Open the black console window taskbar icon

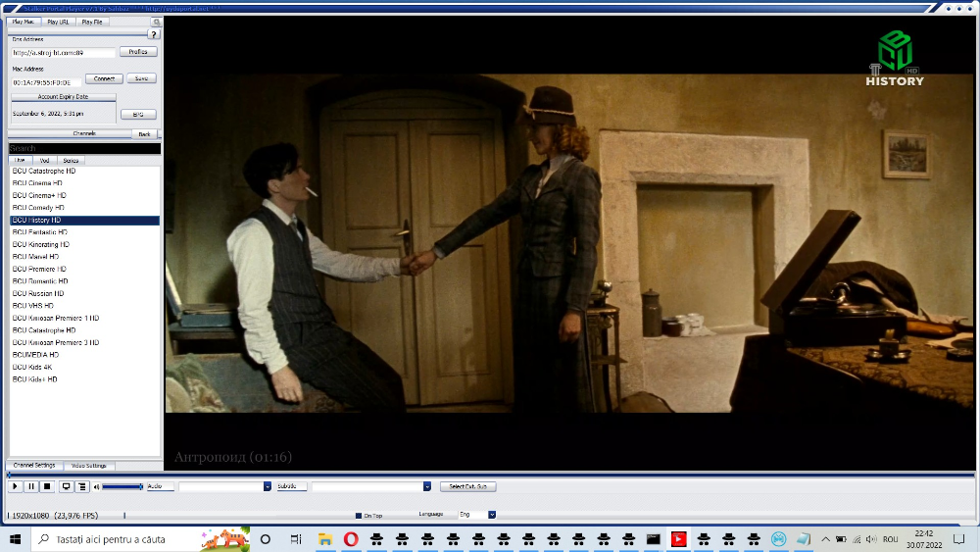(653, 539)
